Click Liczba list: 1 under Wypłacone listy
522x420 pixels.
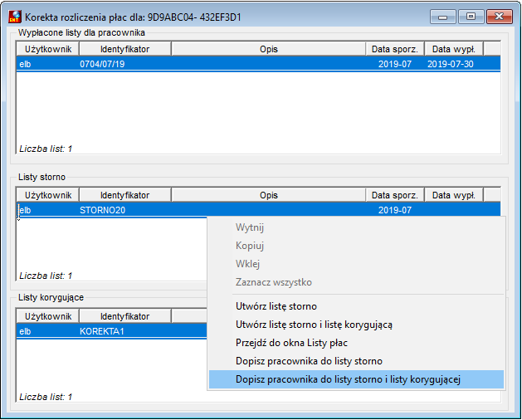click(46, 149)
